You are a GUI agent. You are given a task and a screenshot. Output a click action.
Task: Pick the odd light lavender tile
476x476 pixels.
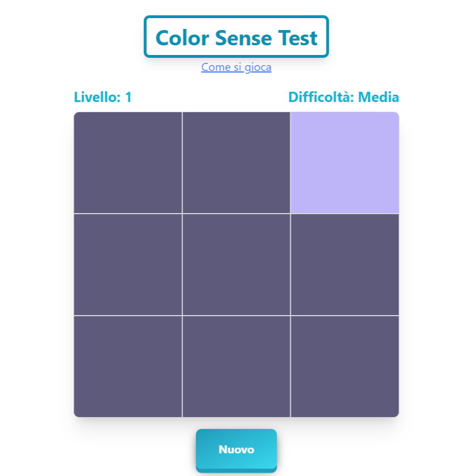345,163
